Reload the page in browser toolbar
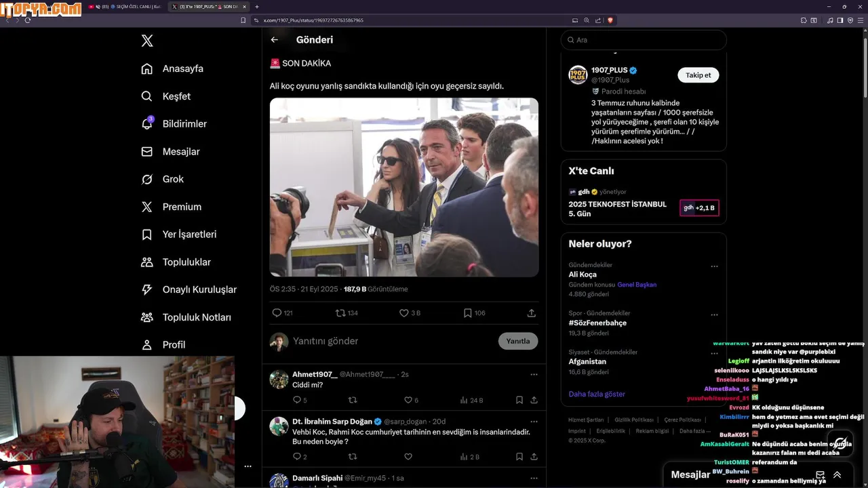This screenshot has width=868, height=488. pos(28,20)
